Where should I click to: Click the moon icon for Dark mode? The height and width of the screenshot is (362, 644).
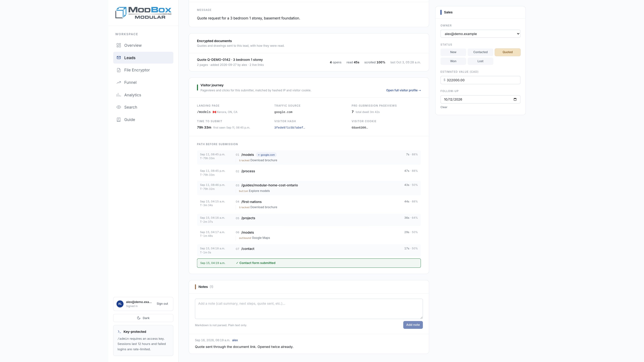139,318
